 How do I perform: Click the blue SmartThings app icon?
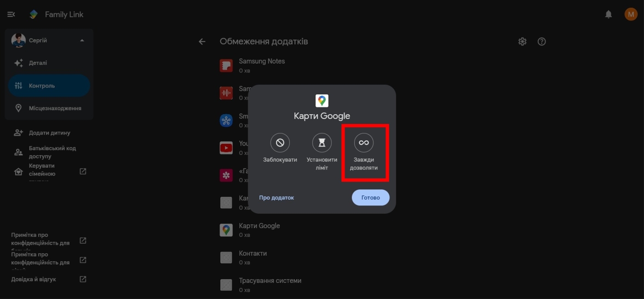(226, 121)
